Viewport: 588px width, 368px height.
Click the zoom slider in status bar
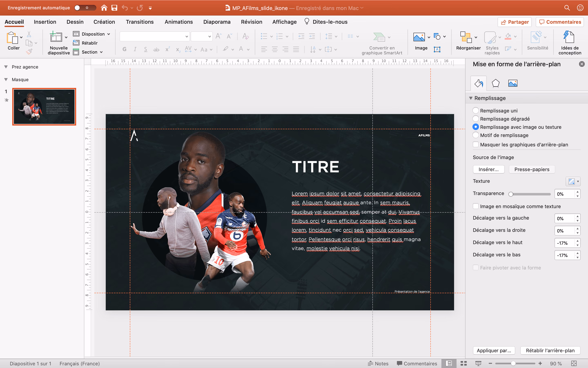click(515, 363)
